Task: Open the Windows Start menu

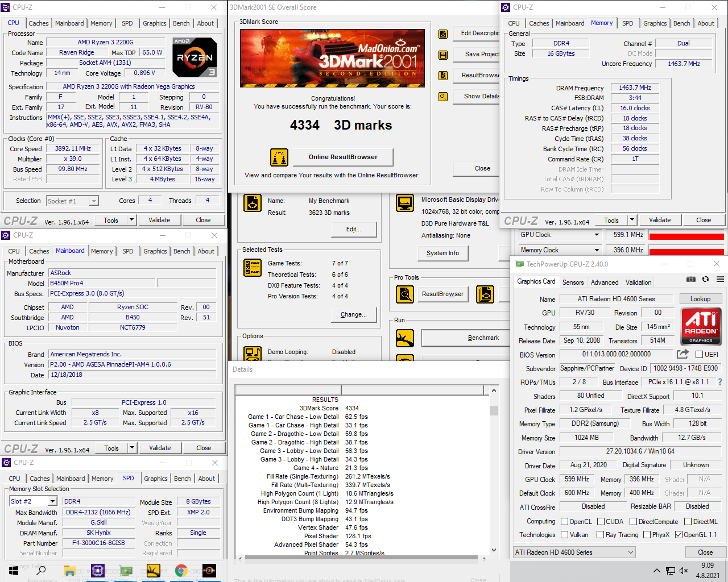Action: pos(14,571)
